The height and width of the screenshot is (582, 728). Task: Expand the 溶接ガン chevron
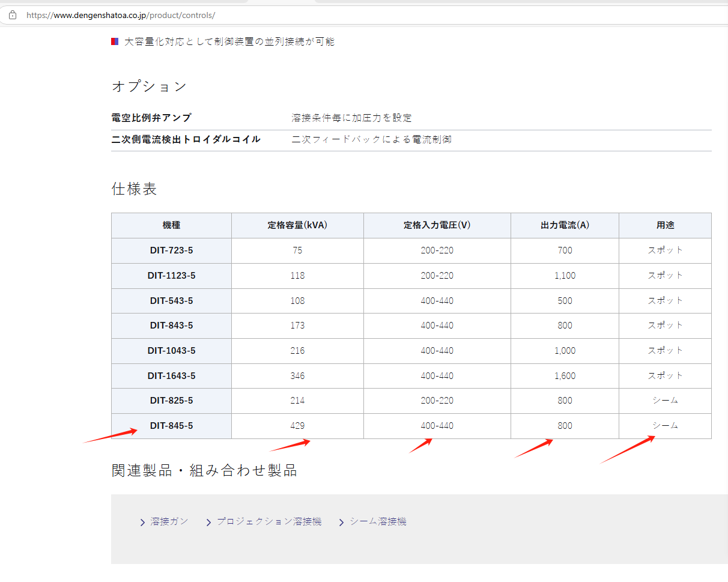(142, 521)
